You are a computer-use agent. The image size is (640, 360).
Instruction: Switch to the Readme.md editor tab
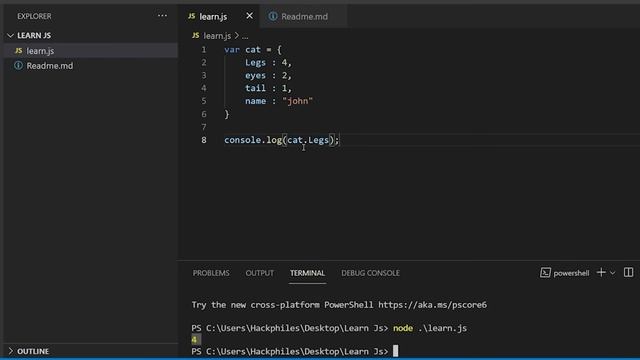click(x=303, y=16)
